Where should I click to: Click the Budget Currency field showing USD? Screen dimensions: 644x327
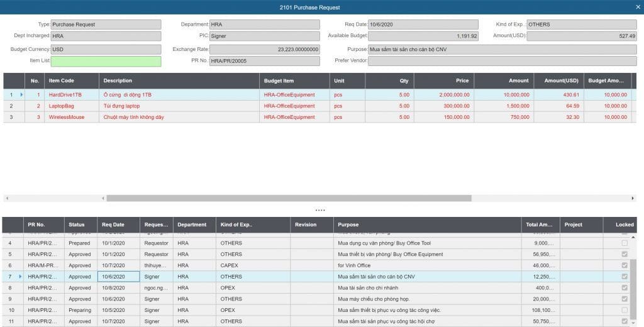click(x=106, y=49)
